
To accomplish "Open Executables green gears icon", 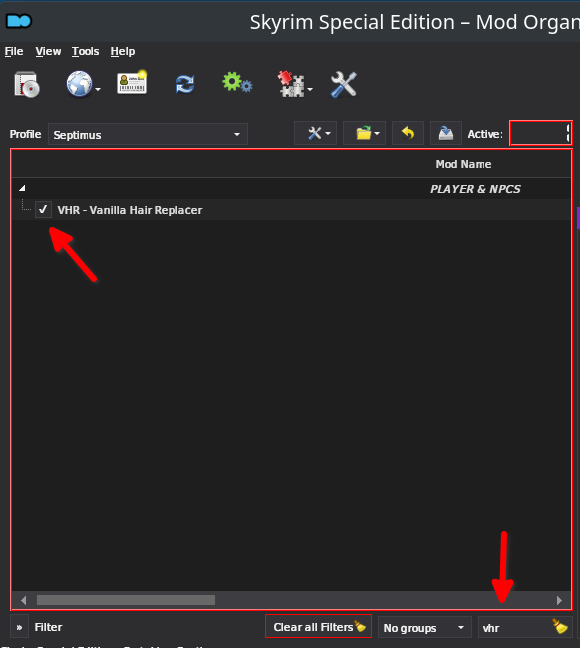I will click(x=237, y=83).
